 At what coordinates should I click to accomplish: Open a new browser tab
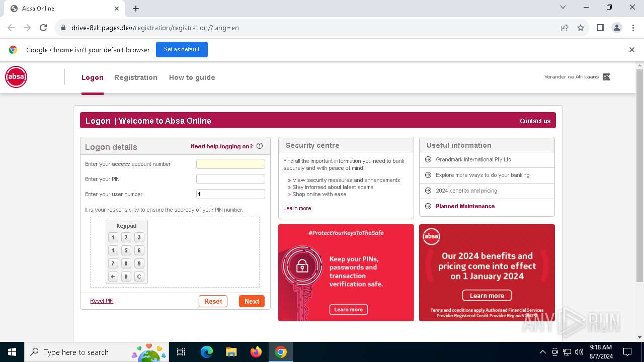pyautogui.click(x=136, y=9)
